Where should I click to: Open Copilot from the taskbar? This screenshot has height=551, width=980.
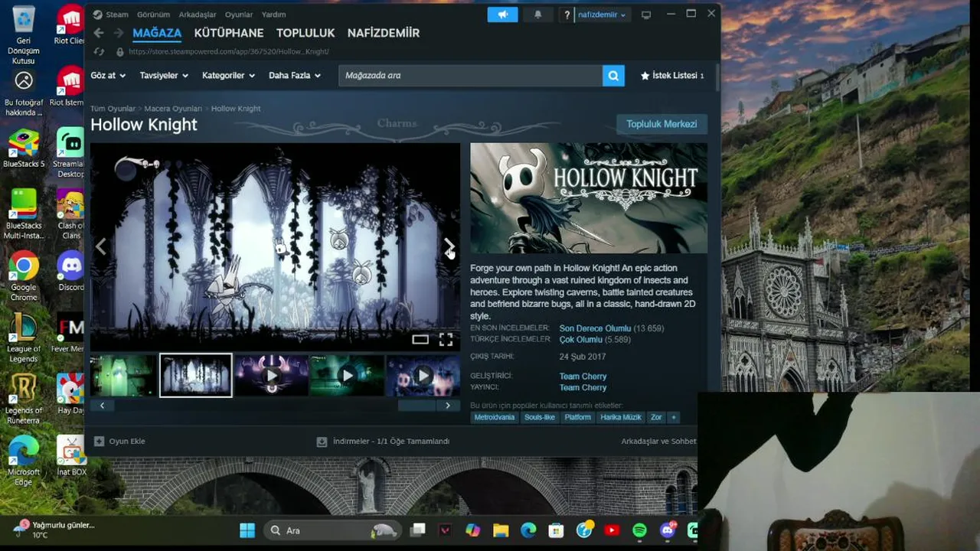pyautogui.click(x=472, y=530)
